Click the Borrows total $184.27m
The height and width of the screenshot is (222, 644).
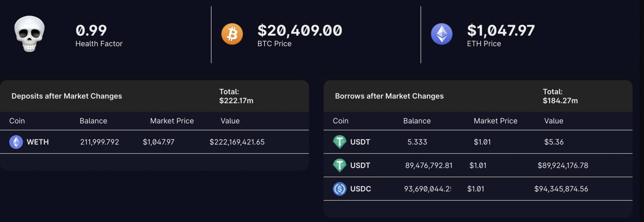pos(560,101)
